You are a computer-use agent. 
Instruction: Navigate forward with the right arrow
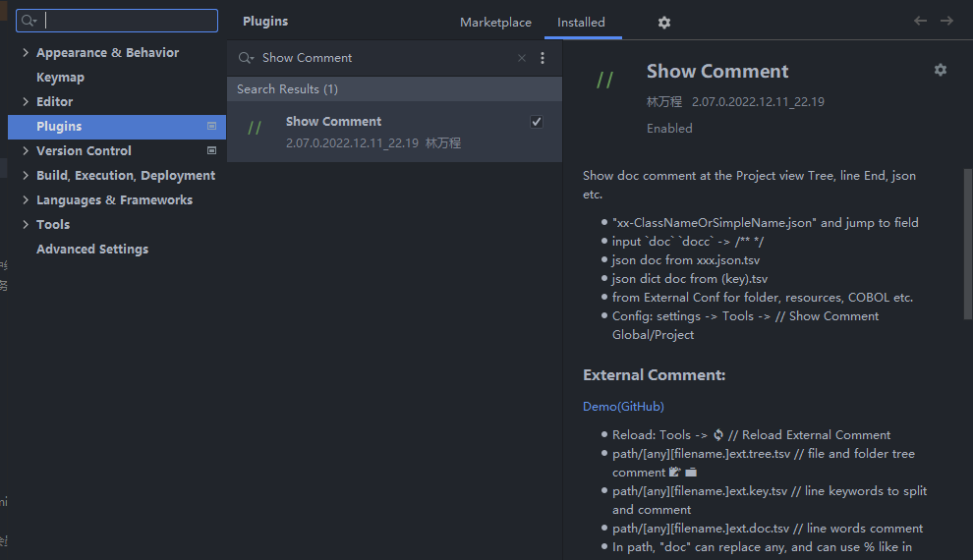click(x=946, y=21)
